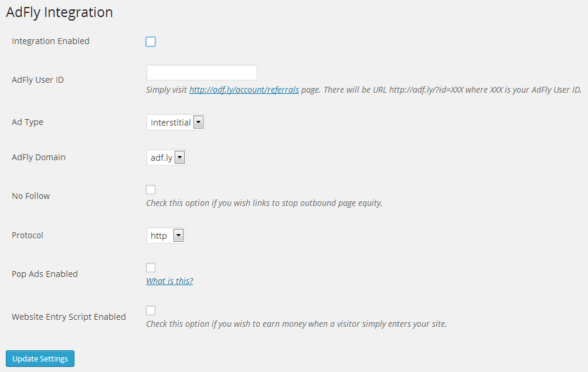The height and width of the screenshot is (372, 588).
Task: Click the 'AdFly Domain' label text
Action: (x=39, y=157)
